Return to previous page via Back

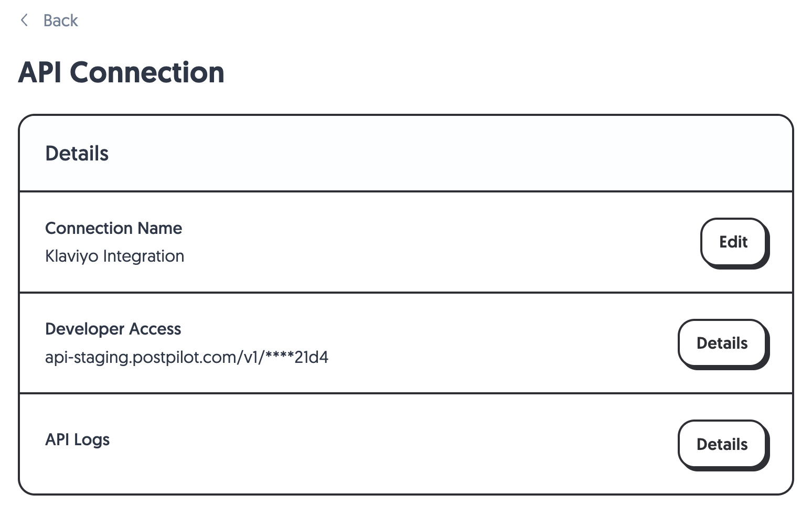(60, 20)
